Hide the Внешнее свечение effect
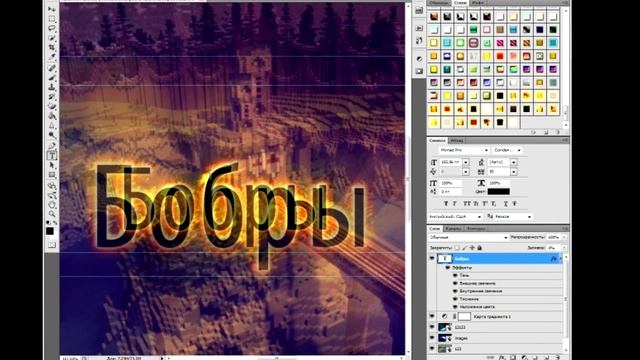 click(x=455, y=283)
